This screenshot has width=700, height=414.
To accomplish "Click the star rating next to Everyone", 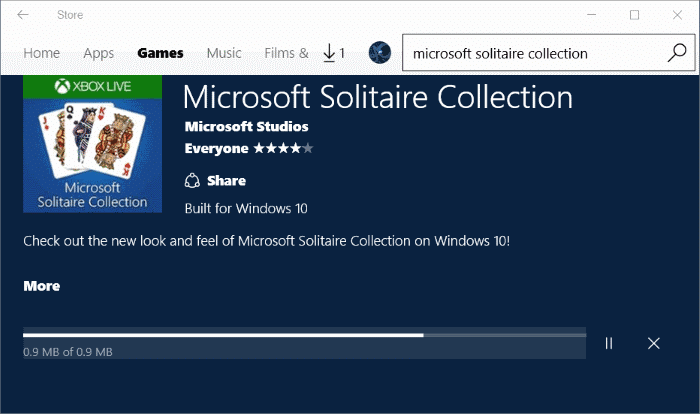I will click(283, 148).
